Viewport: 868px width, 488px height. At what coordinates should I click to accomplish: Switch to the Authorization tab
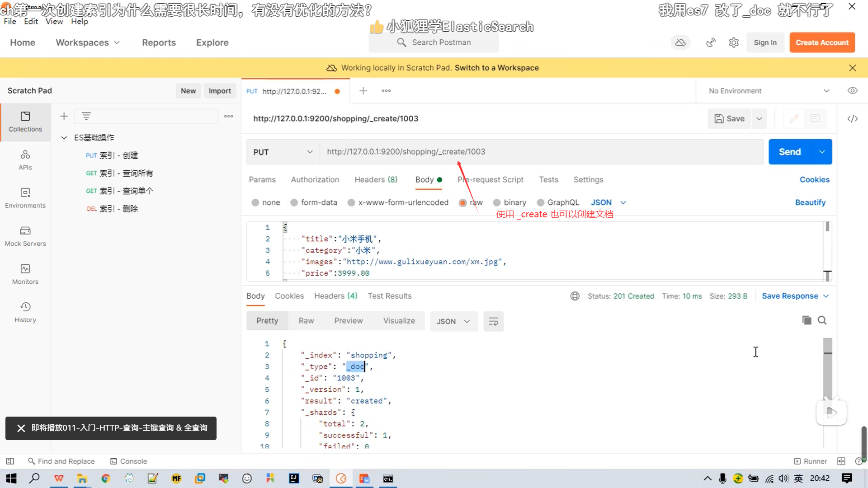(315, 179)
